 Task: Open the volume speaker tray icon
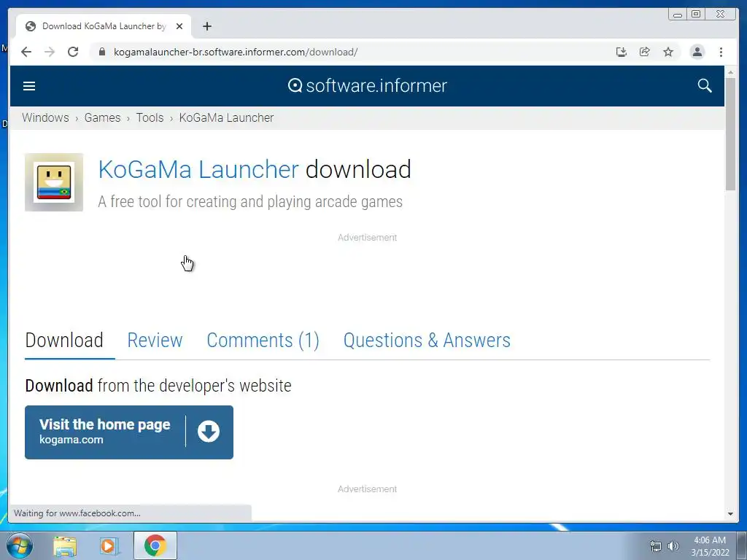pyautogui.click(x=673, y=546)
